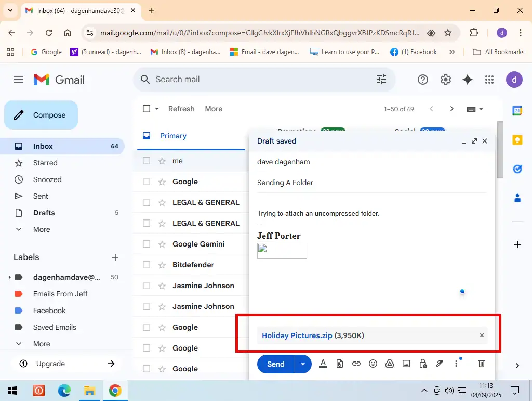
Task: Open the Send options dropdown arrow
Action: click(303, 364)
